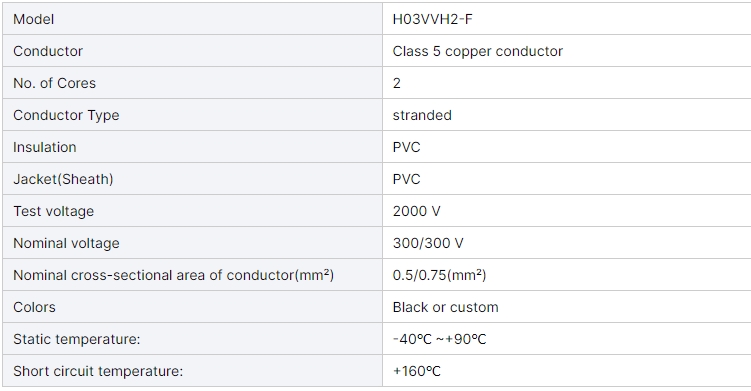The image size is (751, 391).
Task: Select the H03VVH2-F model value
Action: pyautogui.click(x=432, y=19)
